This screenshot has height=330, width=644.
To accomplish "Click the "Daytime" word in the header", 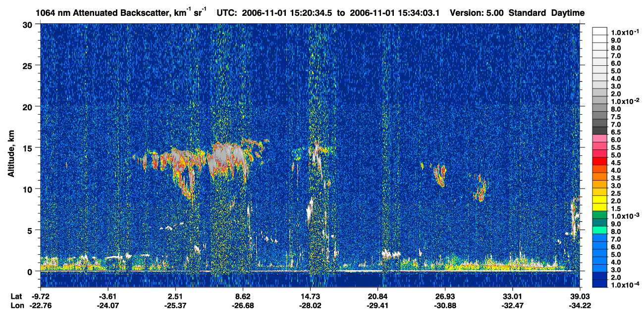I will tap(568, 13).
